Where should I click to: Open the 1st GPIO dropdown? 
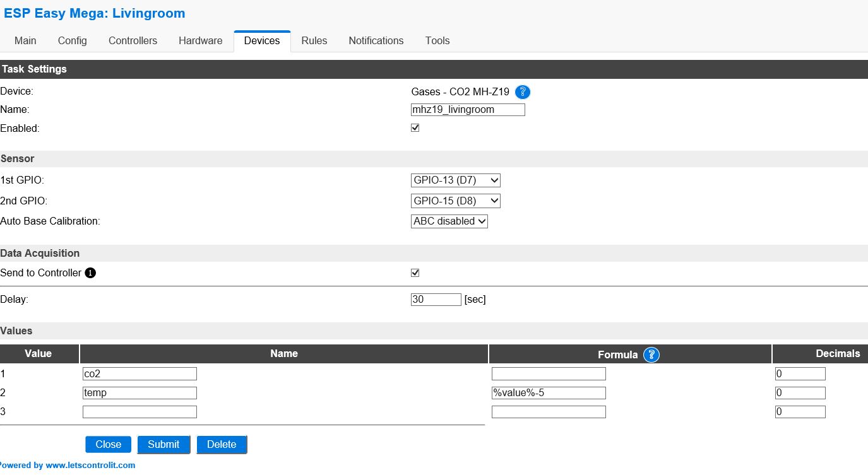pyautogui.click(x=455, y=180)
